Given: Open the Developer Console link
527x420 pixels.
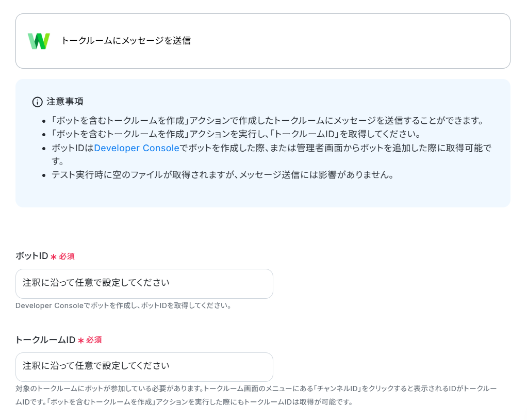Looking at the screenshot, I should (x=137, y=148).
